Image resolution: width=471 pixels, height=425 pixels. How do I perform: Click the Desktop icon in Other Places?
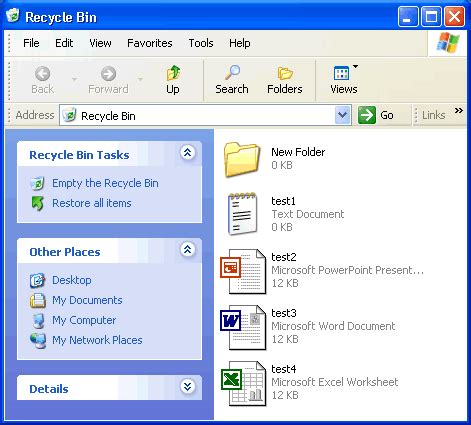click(x=37, y=280)
